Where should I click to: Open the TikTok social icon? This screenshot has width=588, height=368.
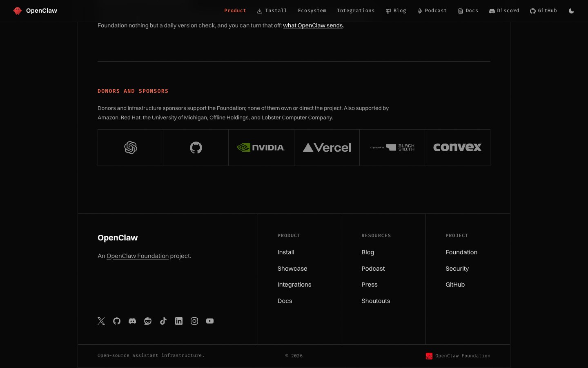[x=163, y=321]
